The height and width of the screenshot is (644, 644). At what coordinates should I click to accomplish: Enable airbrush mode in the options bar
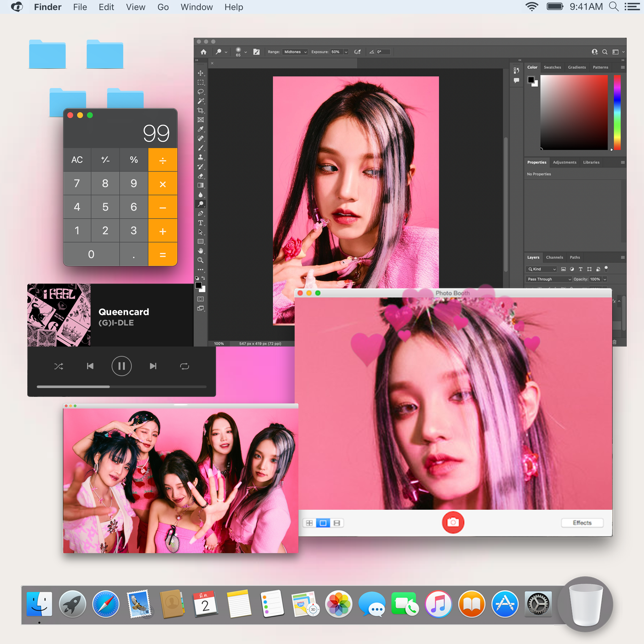(357, 52)
